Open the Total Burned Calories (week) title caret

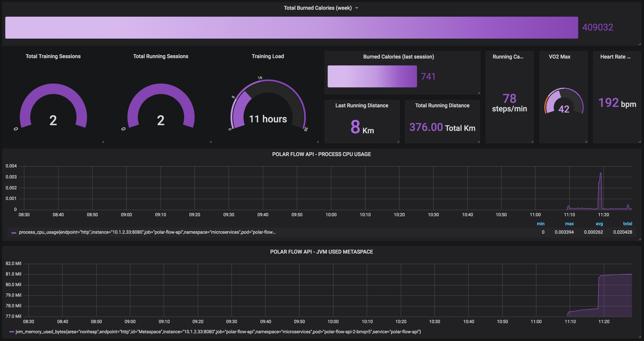click(x=357, y=8)
